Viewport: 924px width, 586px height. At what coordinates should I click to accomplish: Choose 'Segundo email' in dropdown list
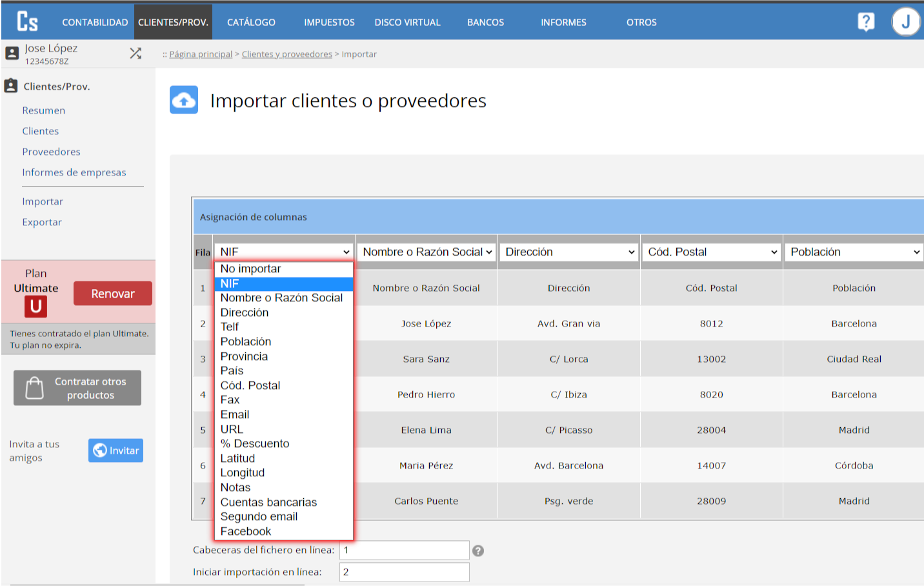(x=284, y=516)
